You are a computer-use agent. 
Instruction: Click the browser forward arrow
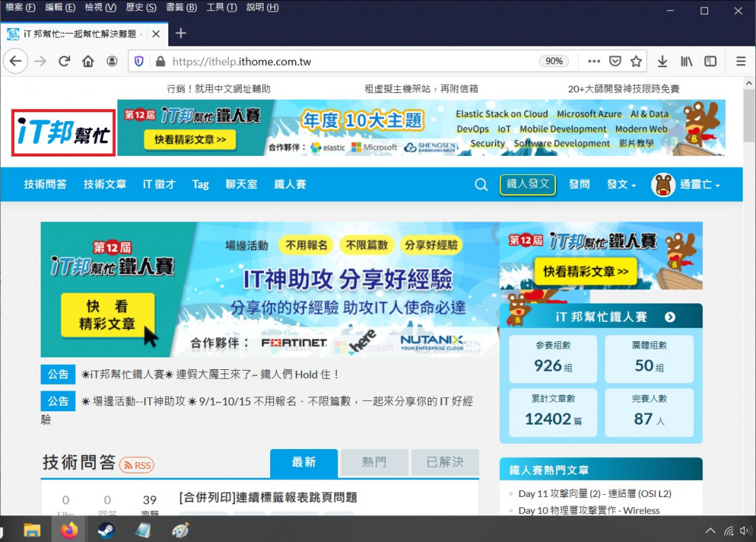(40, 61)
